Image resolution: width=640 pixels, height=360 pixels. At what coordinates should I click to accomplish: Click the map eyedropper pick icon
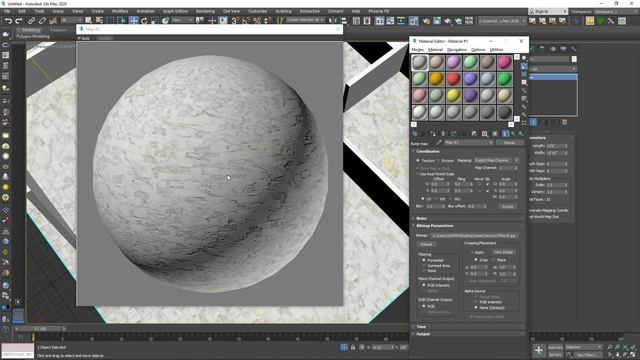(438, 143)
